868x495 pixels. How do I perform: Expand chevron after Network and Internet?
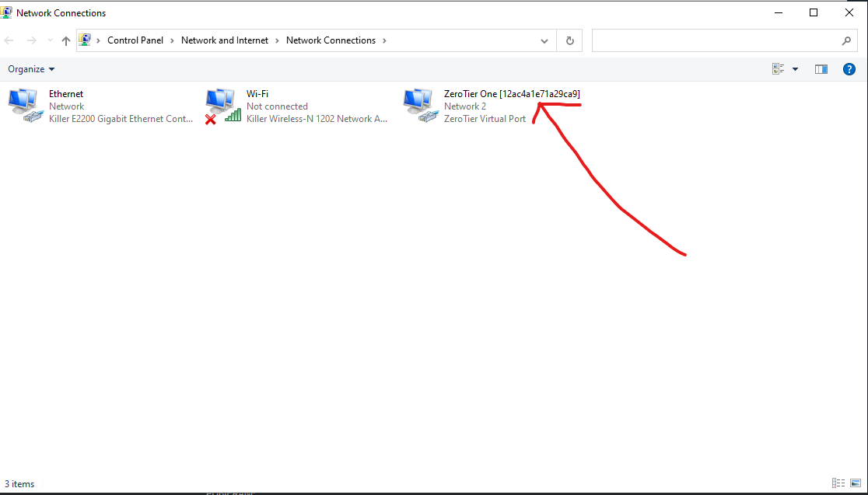click(x=277, y=40)
